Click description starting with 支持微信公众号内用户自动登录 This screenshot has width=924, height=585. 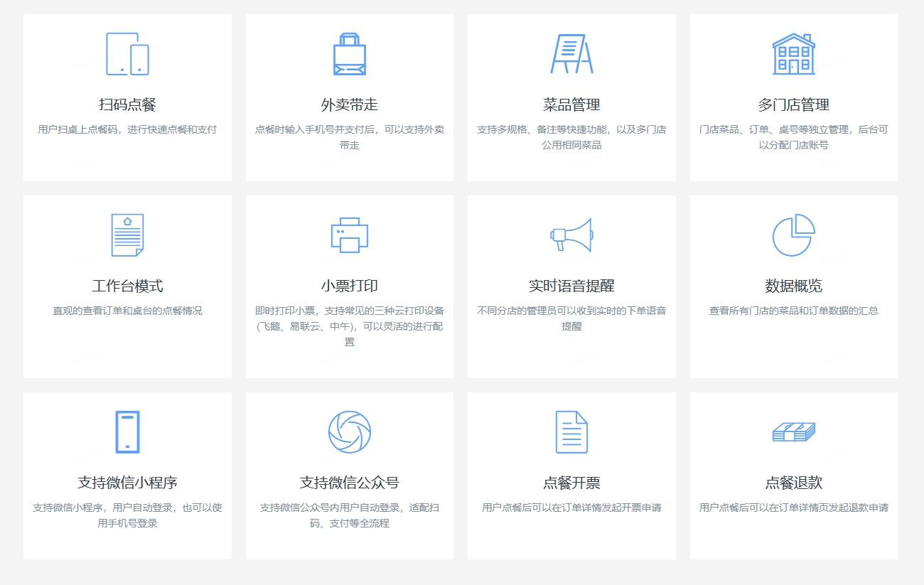click(350, 516)
